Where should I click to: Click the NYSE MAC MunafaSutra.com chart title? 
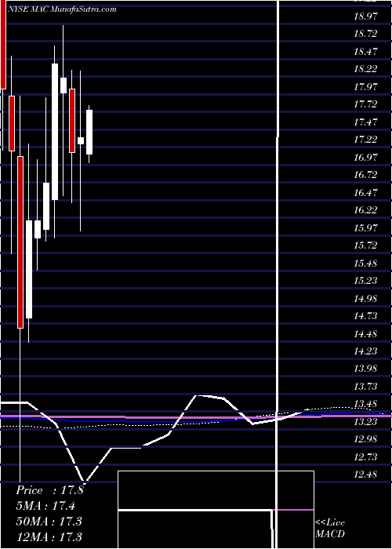pos(61,9)
